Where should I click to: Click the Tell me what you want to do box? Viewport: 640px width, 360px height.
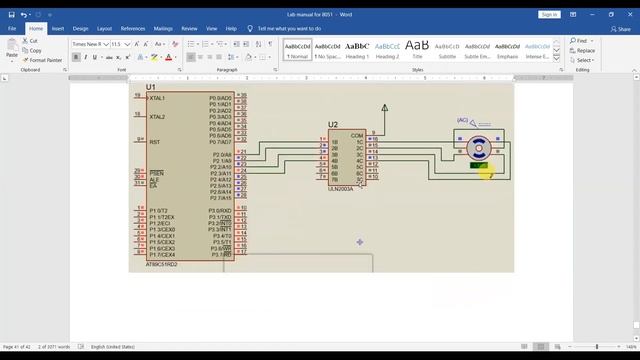coord(289,29)
